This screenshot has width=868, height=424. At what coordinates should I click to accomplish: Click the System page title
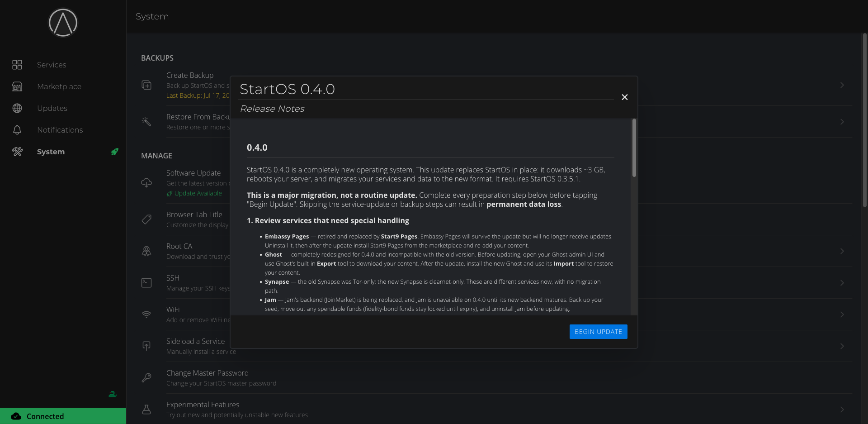pos(152,16)
